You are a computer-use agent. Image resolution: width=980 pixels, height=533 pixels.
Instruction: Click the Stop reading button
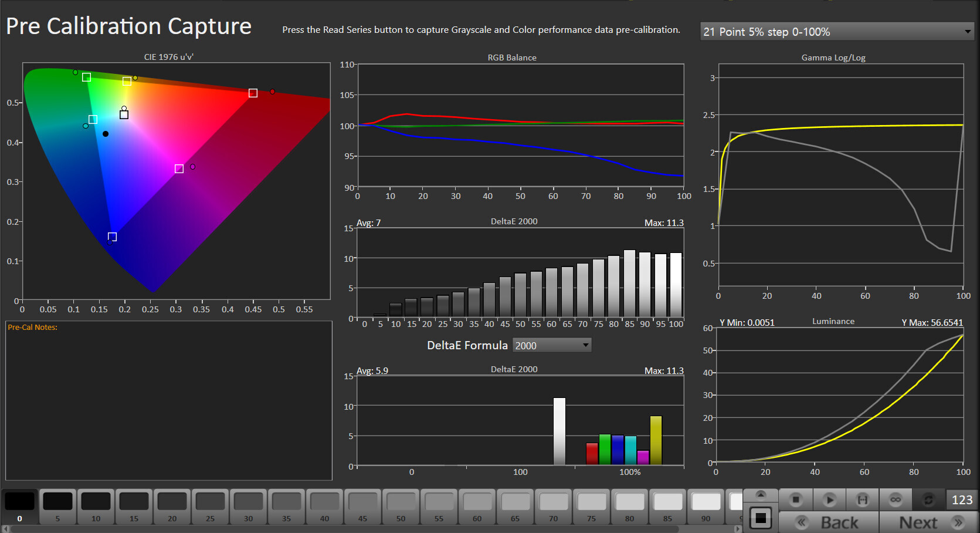[796, 500]
